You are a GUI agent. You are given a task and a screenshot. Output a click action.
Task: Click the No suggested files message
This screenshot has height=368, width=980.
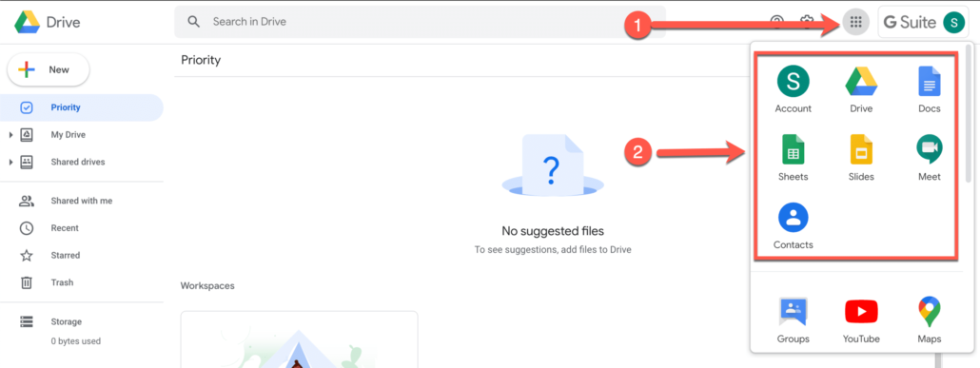tap(553, 231)
